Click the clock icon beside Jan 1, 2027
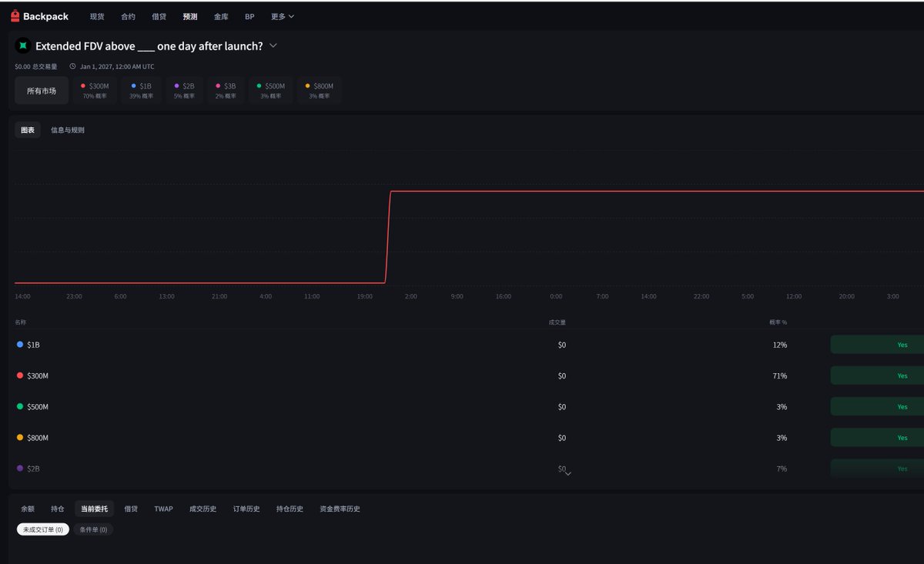Viewport: 924px width, 564px height. [x=72, y=67]
